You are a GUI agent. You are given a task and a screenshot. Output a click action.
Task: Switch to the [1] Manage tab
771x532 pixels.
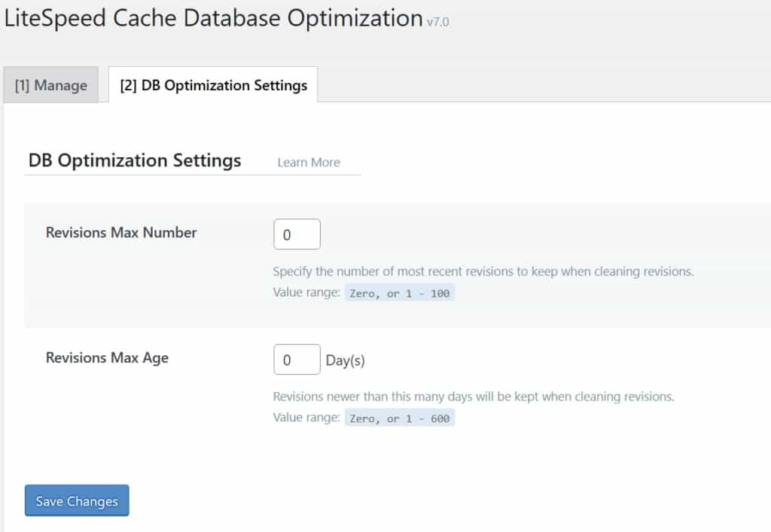click(x=50, y=85)
